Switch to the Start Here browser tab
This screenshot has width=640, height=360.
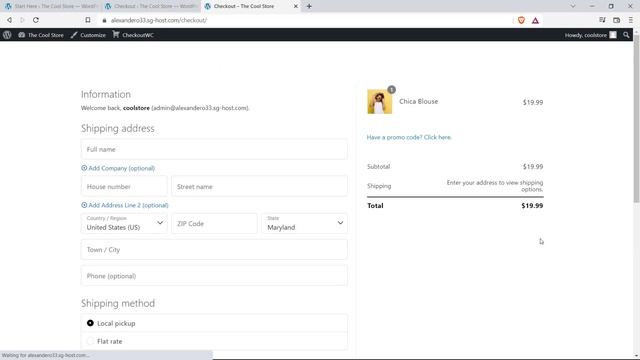click(x=51, y=6)
